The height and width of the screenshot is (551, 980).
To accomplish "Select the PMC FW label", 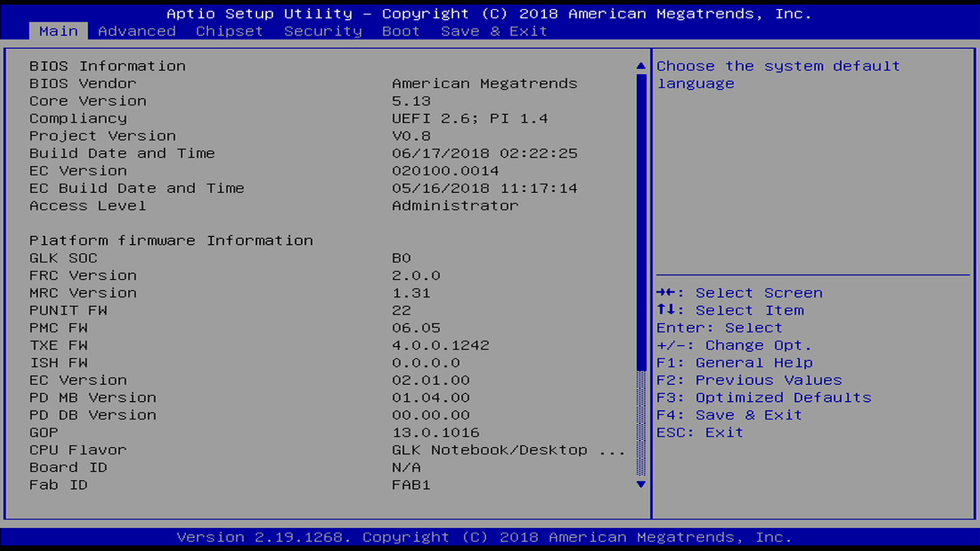I will [x=58, y=328].
